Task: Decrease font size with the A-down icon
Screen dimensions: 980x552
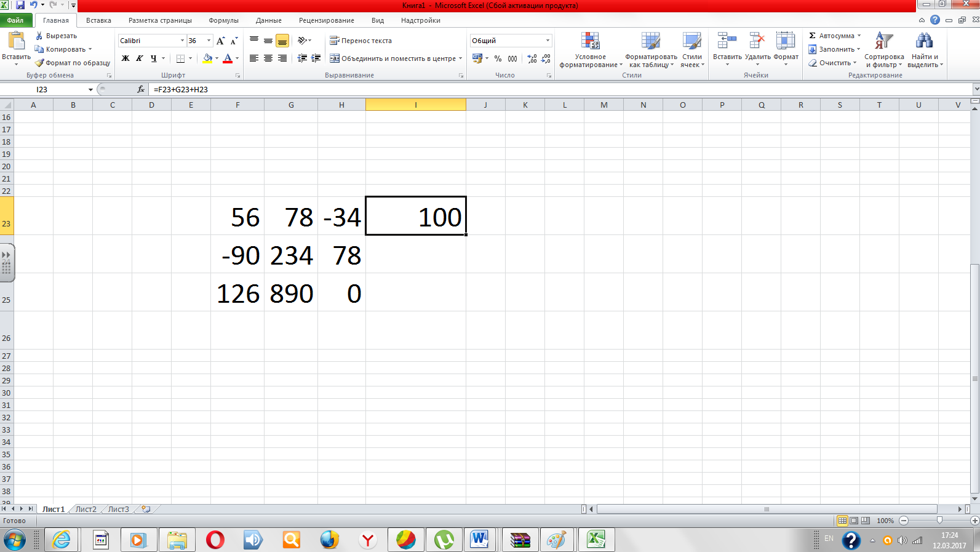Action: coord(234,41)
